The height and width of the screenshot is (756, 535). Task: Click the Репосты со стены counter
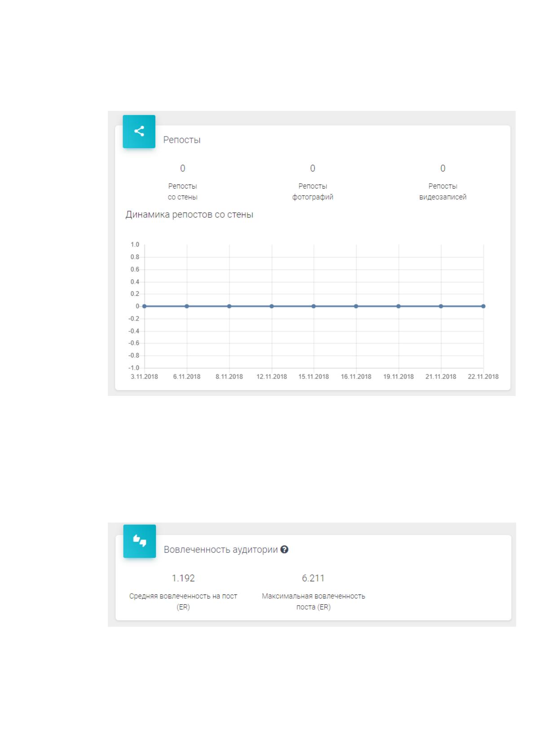[x=183, y=168]
